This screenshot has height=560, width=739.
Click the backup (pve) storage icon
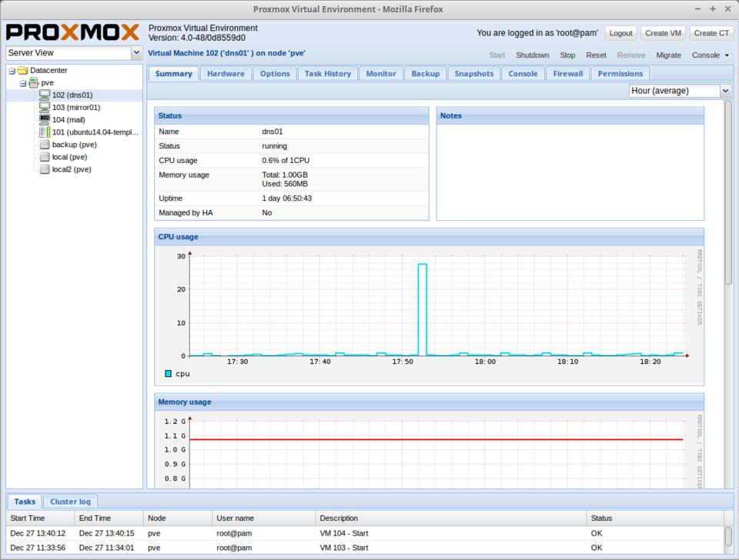[45, 145]
